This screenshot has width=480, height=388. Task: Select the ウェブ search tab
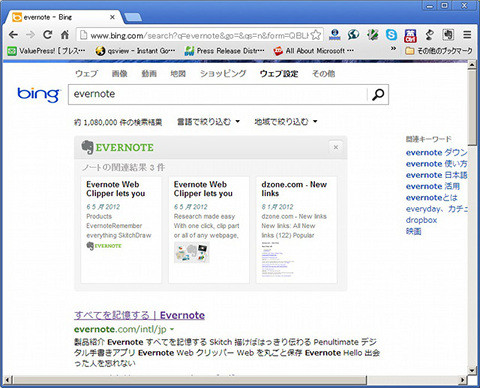coord(87,74)
